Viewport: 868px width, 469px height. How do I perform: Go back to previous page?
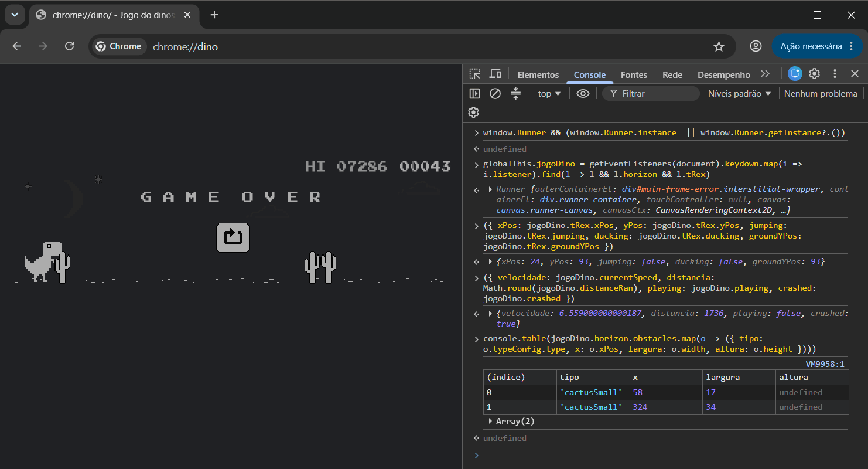pyautogui.click(x=16, y=46)
